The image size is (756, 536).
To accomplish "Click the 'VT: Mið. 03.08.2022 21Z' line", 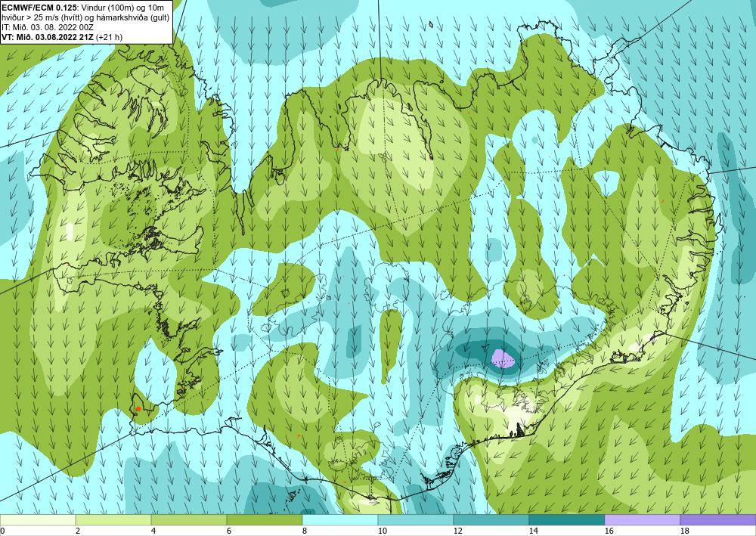I will (x=48, y=37).
